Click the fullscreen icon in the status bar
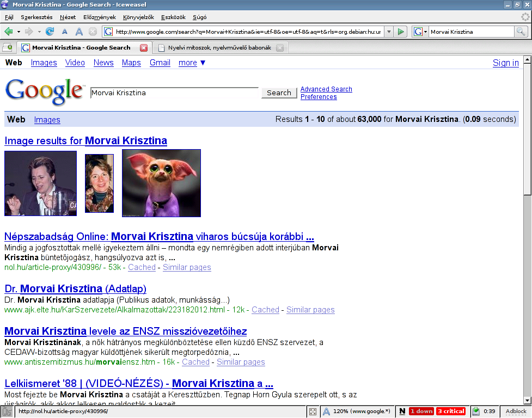 (x=313, y=411)
